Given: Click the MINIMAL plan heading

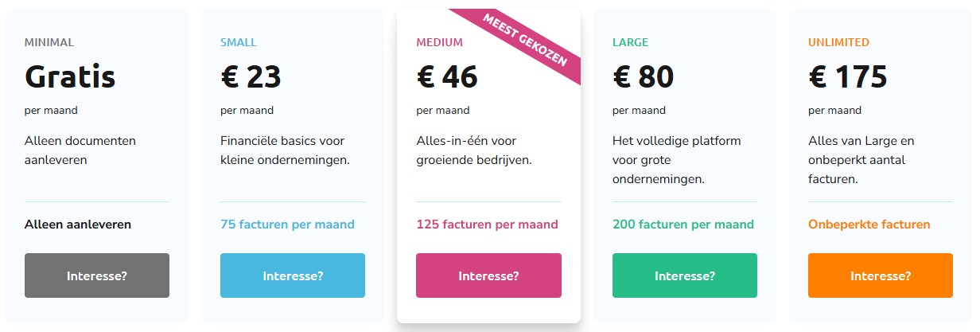Looking at the screenshot, I should click(49, 42).
